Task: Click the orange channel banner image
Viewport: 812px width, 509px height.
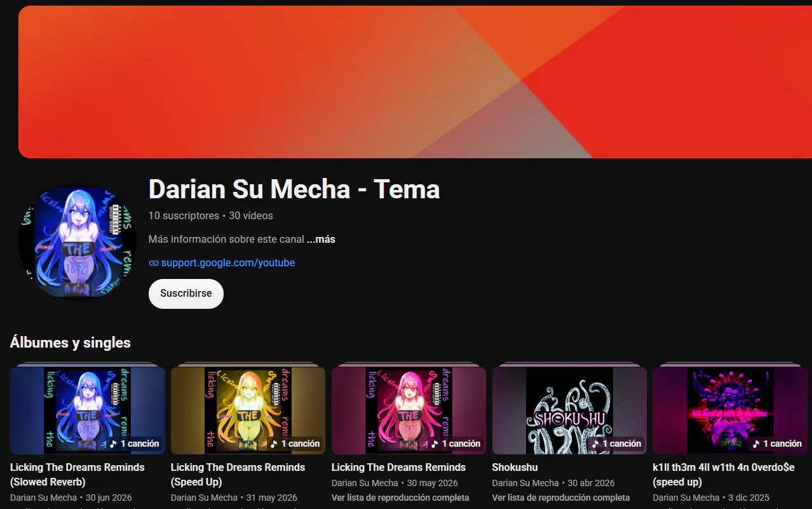Action: pos(415,81)
